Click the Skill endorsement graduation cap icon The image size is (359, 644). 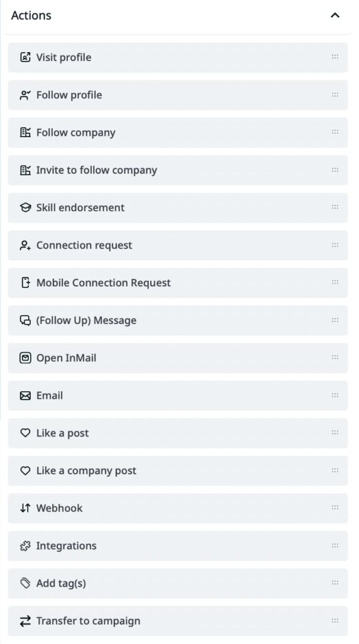click(x=25, y=208)
